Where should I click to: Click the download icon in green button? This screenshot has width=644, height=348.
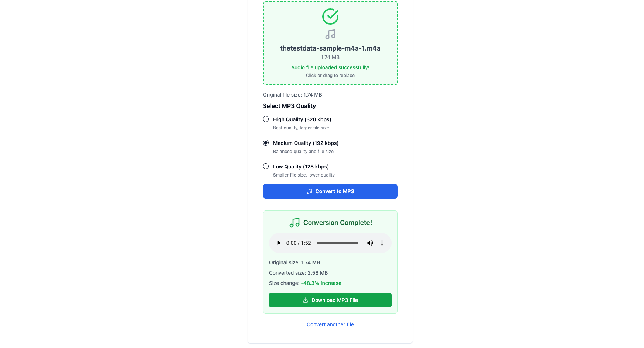[306, 300]
